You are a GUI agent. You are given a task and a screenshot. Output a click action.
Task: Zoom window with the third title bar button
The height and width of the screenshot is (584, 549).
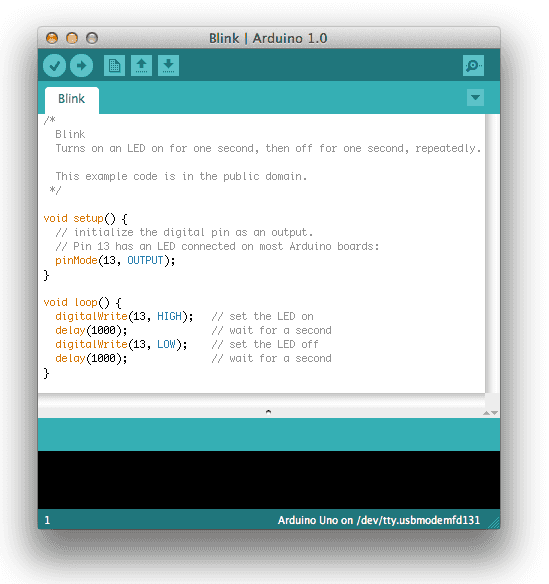point(92,38)
